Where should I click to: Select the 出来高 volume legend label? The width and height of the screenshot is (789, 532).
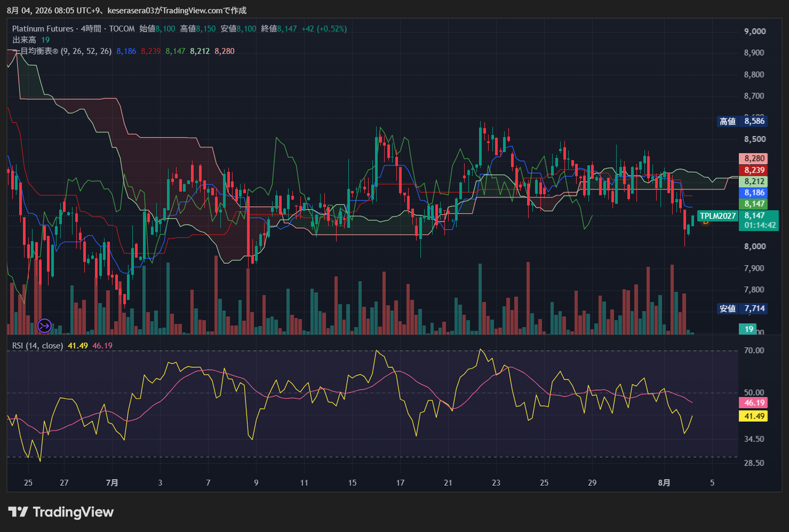pos(25,39)
